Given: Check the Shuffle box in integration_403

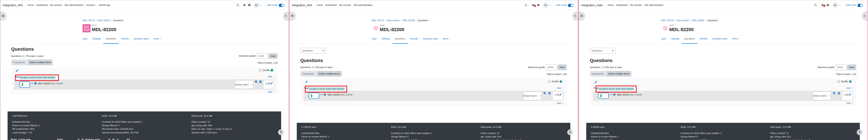Looking at the screenshot, I should (260, 70).
